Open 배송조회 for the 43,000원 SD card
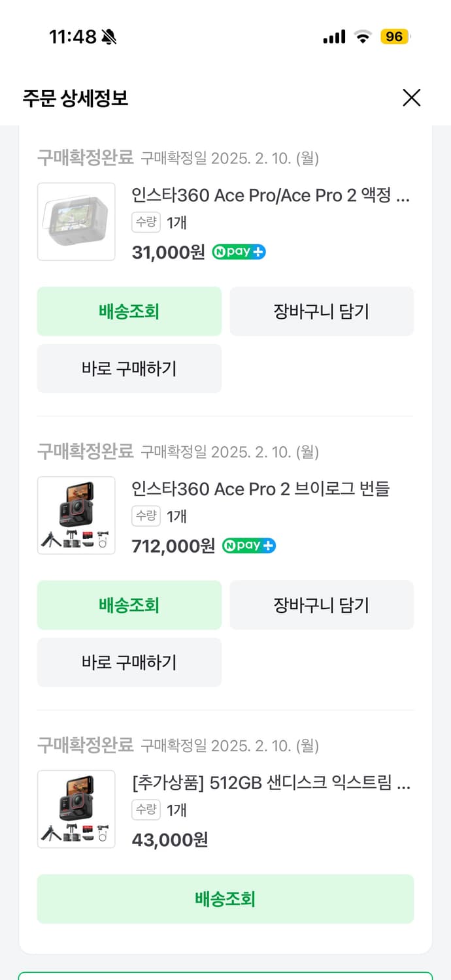 225,899
